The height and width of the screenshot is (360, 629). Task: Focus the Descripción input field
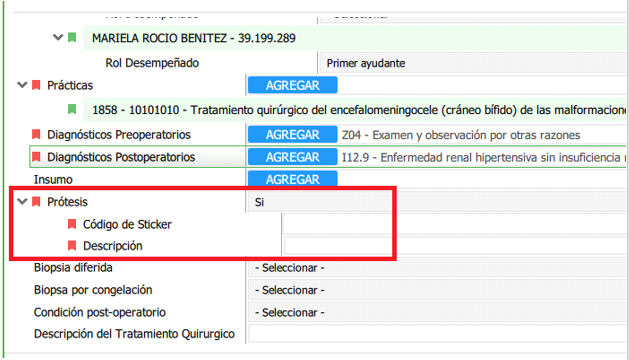[455, 246]
